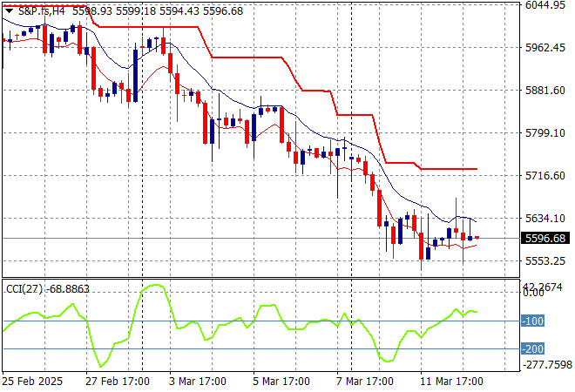Click the 5881.60 price axis label

pyautogui.click(x=545, y=91)
